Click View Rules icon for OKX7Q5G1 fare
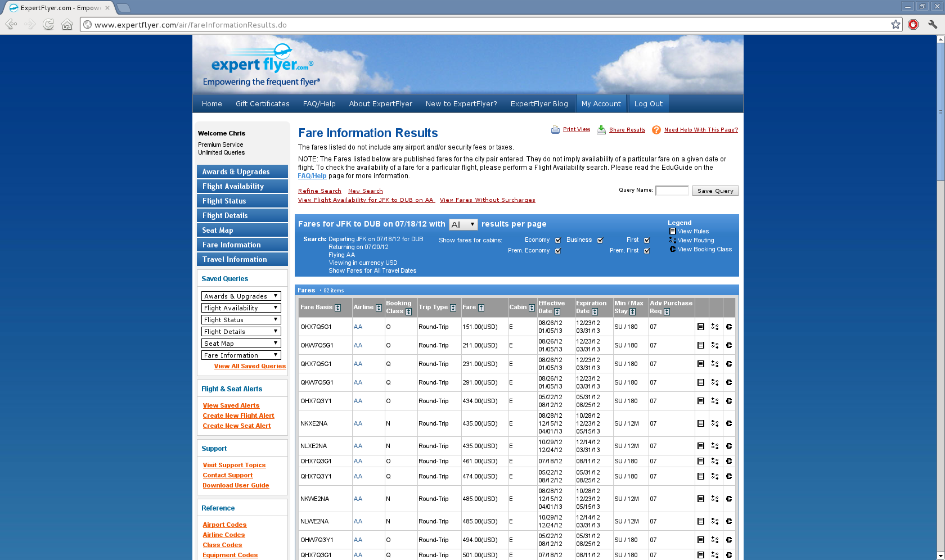Viewport: 945px width, 560px height. (701, 327)
